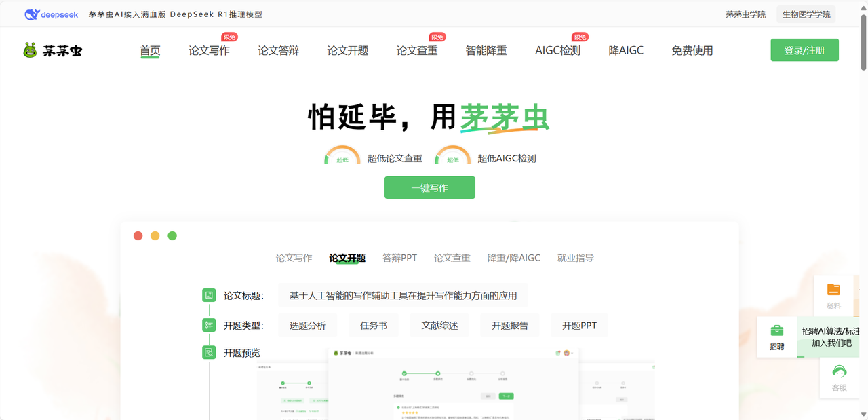The height and width of the screenshot is (420, 868).
Task: Choose the 文献综述 type option
Action: (x=439, y=326)
